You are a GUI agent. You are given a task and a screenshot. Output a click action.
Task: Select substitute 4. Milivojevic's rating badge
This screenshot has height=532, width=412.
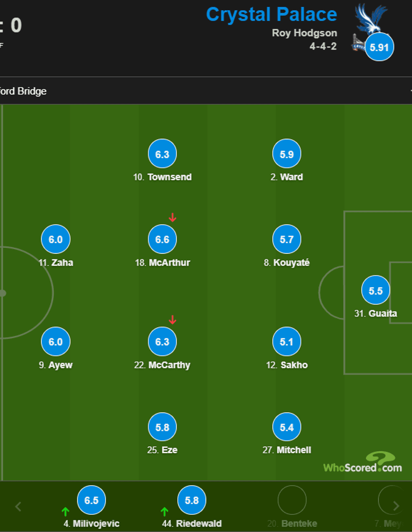point(91,500)
